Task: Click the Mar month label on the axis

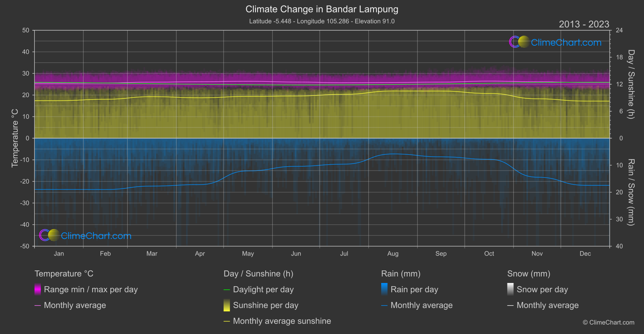Action: (x=152, y=253)
